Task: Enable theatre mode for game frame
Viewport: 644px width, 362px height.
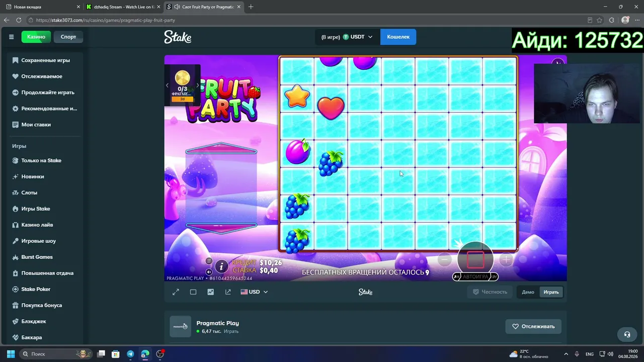Action: coord(193,292)
